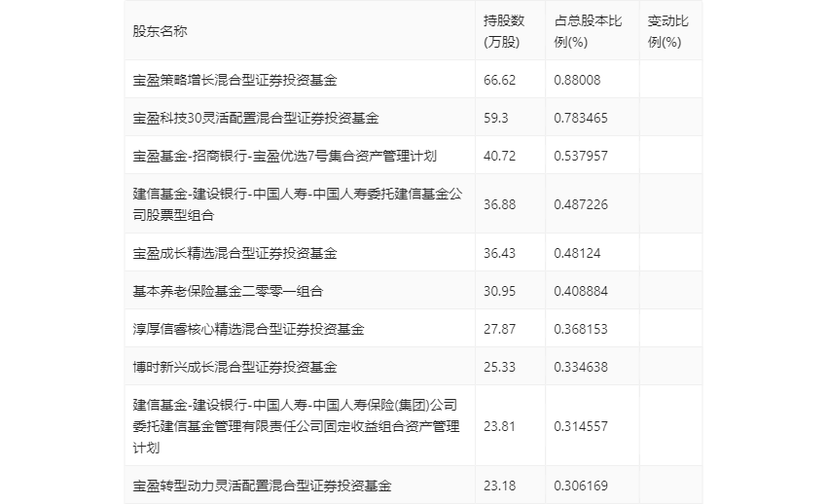Click the ratio 0.408884
The height and width of the screenshot is (504, 827).
click(581, 291)
